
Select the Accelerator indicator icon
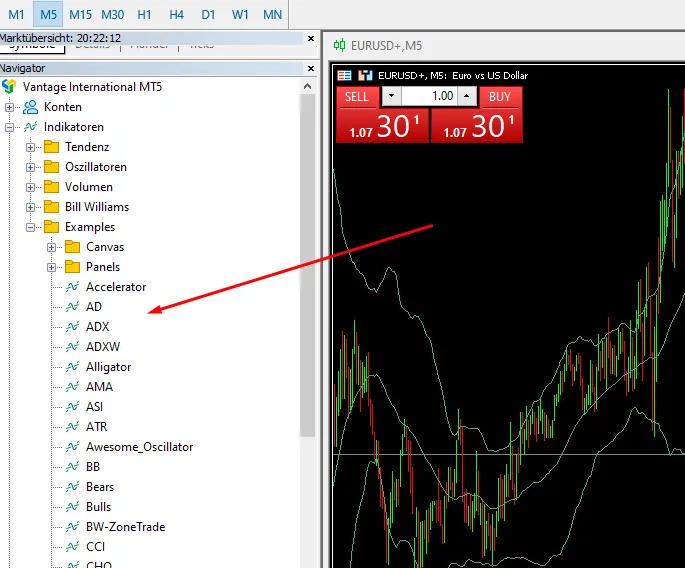(72, 287)
